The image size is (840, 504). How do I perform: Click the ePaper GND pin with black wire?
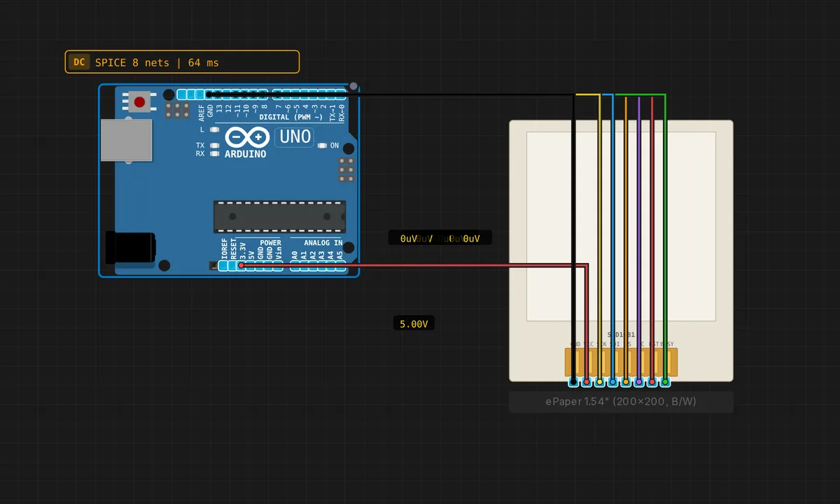pyautogui.click(x=573, y=381)
